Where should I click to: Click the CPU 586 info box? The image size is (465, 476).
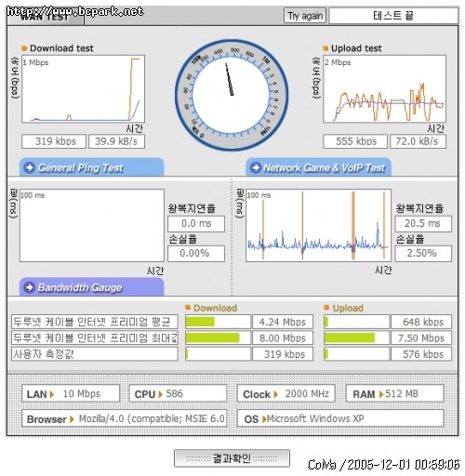tap(178, 393)
